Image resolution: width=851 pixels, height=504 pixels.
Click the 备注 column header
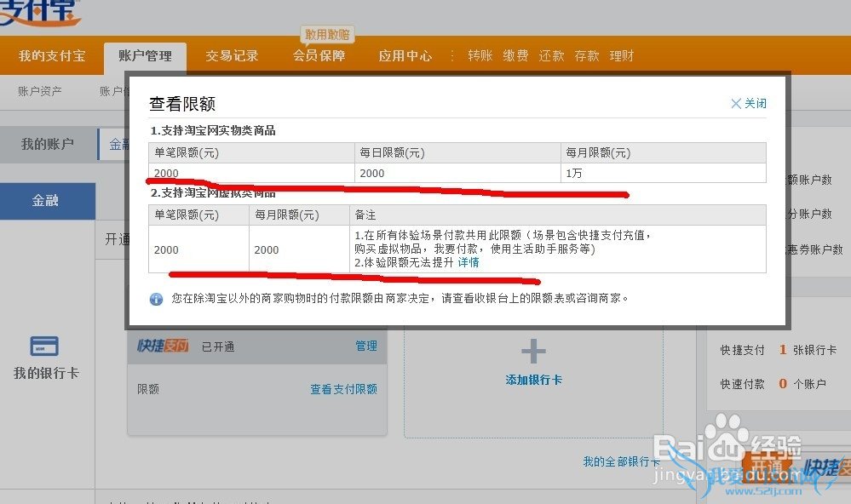tap(558, 215)
